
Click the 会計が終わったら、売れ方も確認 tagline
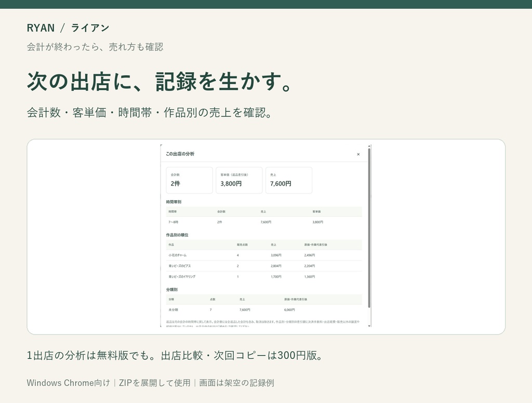(x=95, y=47)
